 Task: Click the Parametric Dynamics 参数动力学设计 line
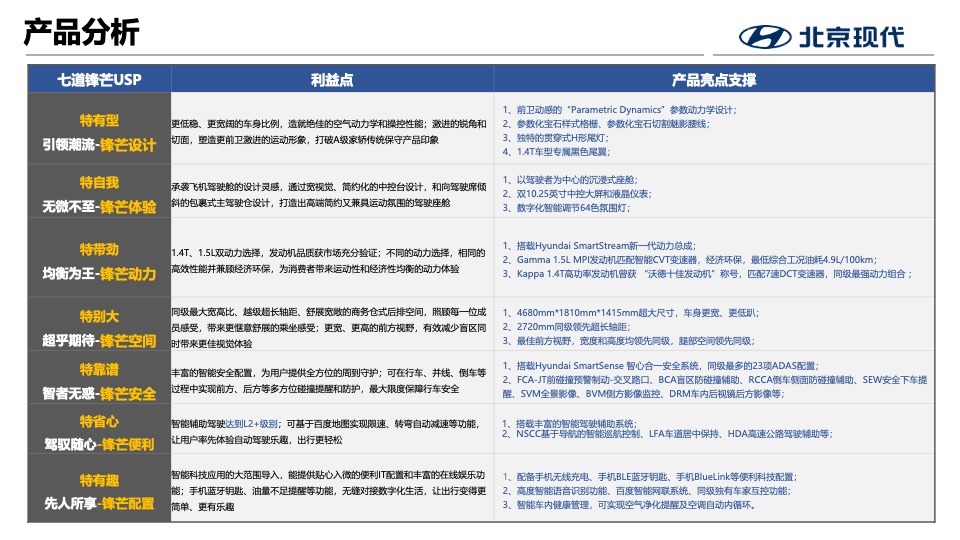(x=620, y=110)
